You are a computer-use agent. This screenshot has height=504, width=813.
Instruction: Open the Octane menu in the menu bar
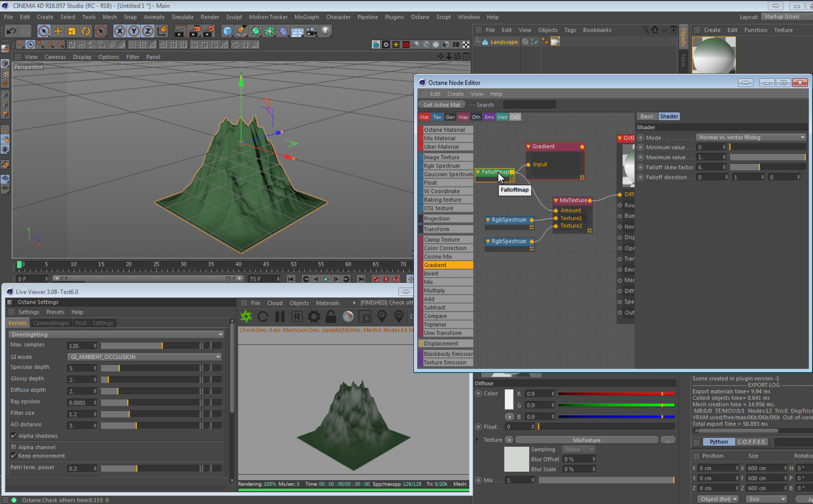tap(420, 17)
